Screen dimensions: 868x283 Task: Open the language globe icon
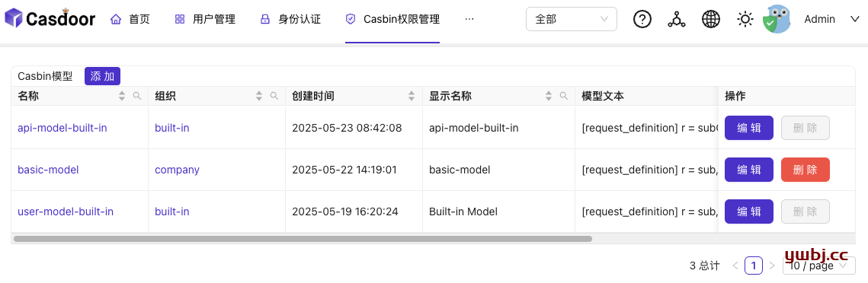(x=711, y=19)
